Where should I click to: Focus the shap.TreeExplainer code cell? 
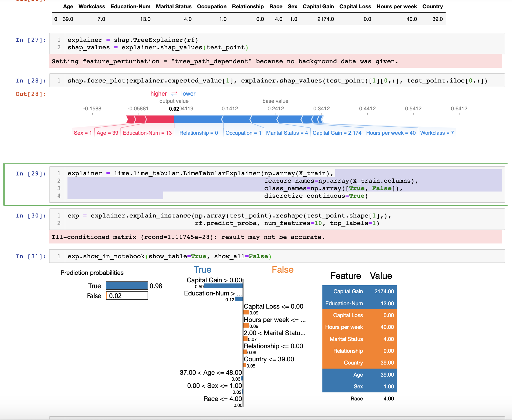(277, 44)
